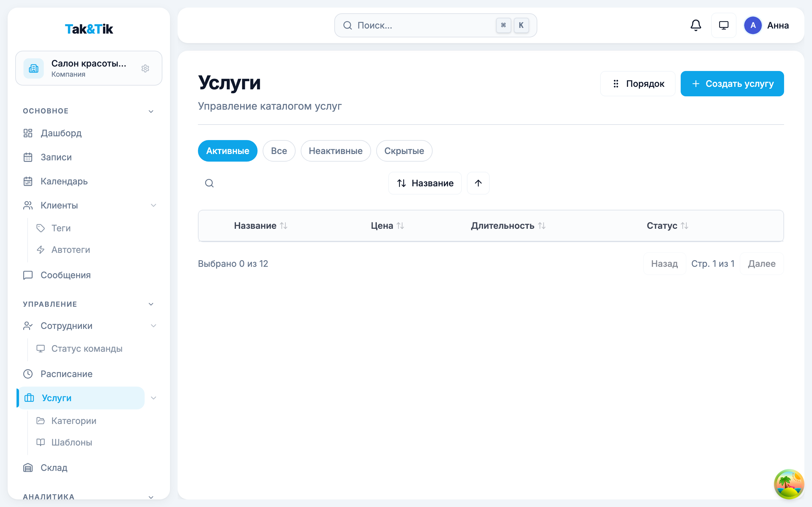The height and width of the screenshot is (507, 812).
Task: Select the Записи calendar icon in sidebar
Action: click(28, 157)
